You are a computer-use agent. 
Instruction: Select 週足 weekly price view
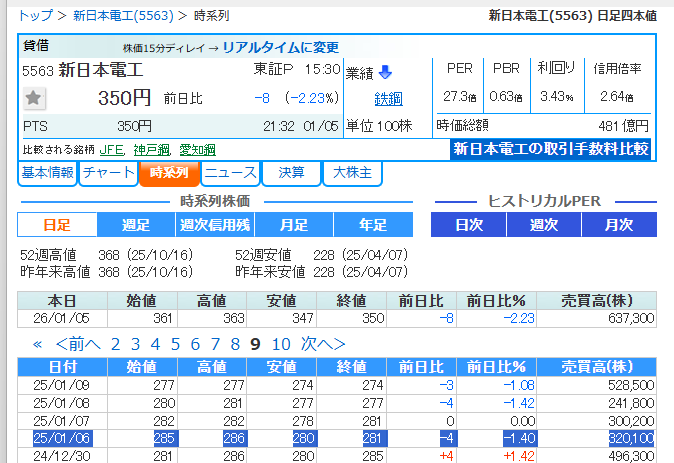[x=137, y=225]
